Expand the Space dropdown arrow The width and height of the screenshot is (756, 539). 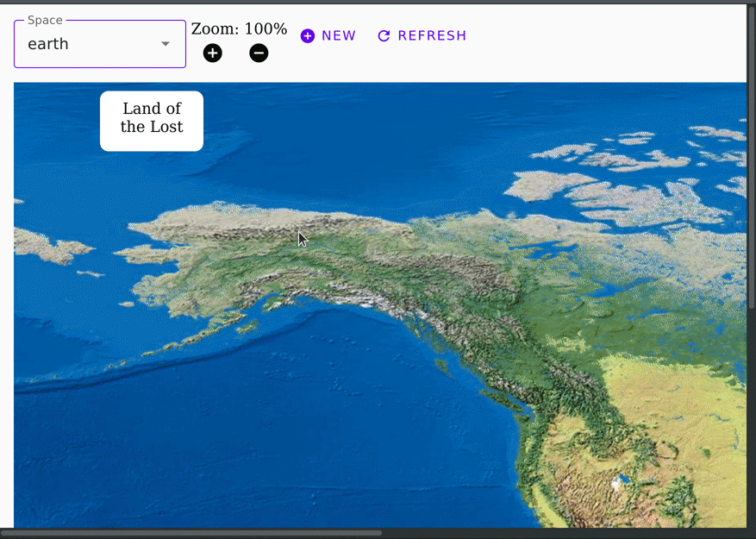point(166,44)
